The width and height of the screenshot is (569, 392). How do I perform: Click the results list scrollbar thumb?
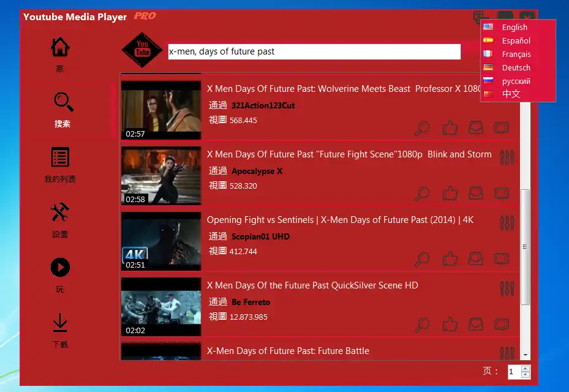(525, 247)
